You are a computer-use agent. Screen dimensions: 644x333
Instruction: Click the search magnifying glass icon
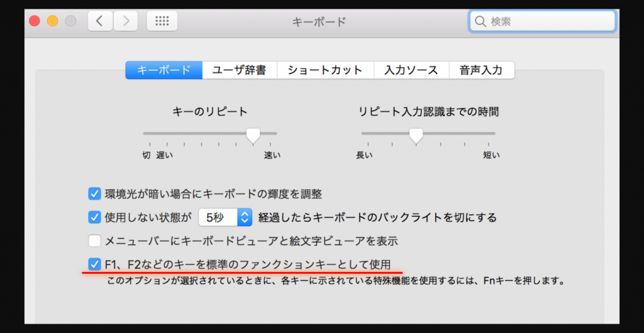click(480, 21)
